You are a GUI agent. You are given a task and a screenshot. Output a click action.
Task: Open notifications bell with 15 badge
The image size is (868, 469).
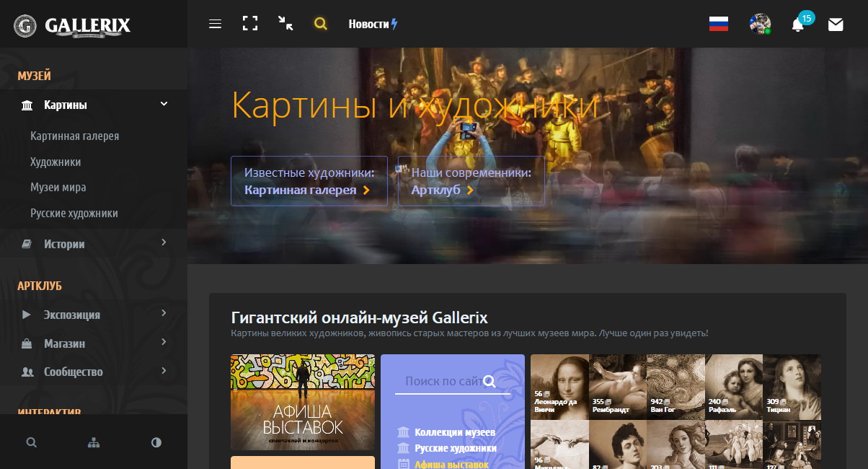click(798, 25)
